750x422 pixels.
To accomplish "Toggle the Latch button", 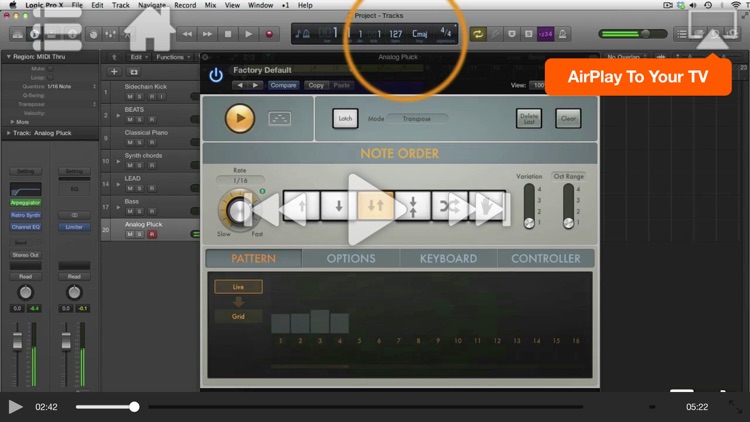I will (345, 118).
